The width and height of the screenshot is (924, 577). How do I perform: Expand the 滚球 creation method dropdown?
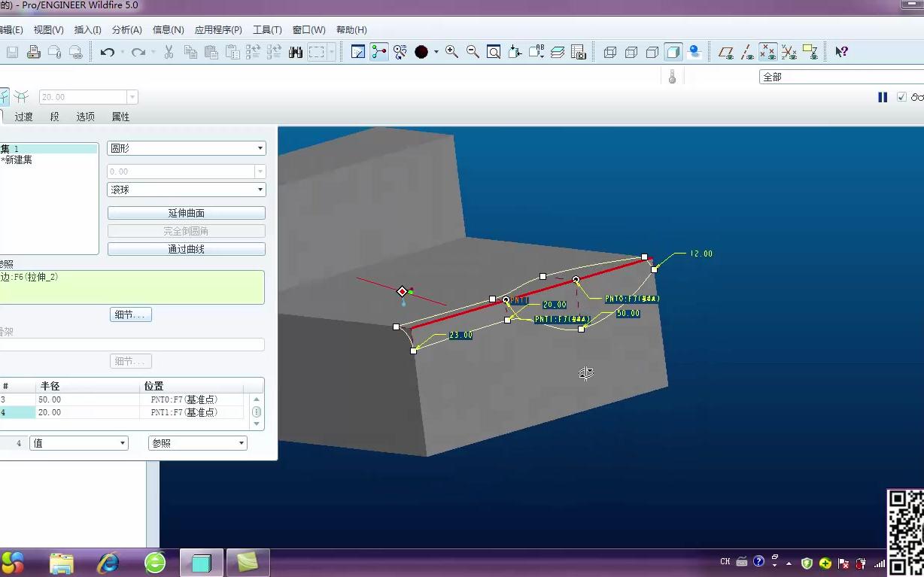[260, 190]
